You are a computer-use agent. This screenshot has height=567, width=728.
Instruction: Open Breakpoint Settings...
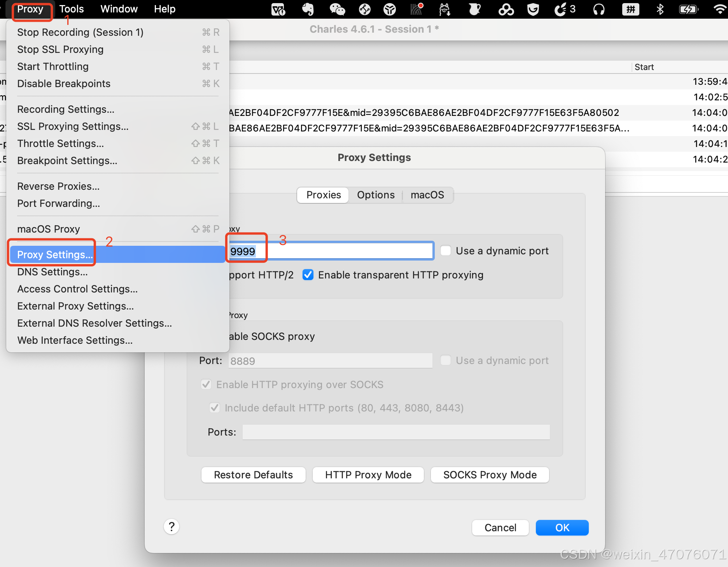coord(118,161)
